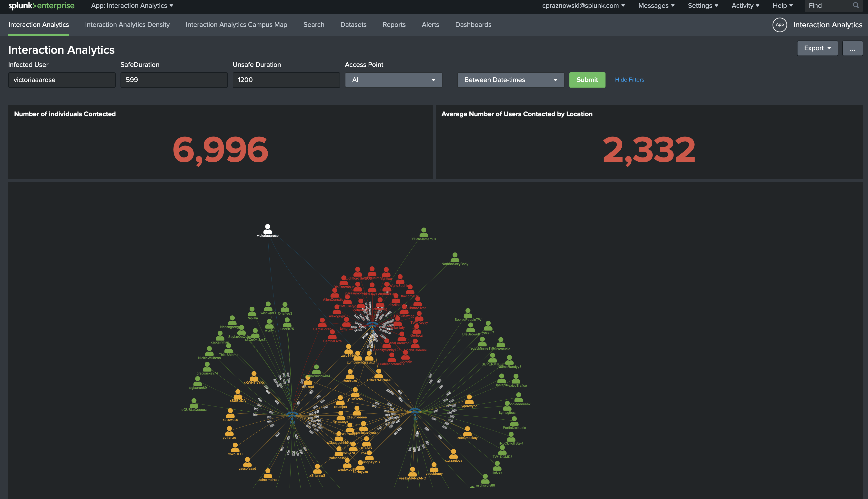Screen dimensions: 868x499
Task: Click the magnifier icon in the Find bar
Action: click(x=856, y=5)
